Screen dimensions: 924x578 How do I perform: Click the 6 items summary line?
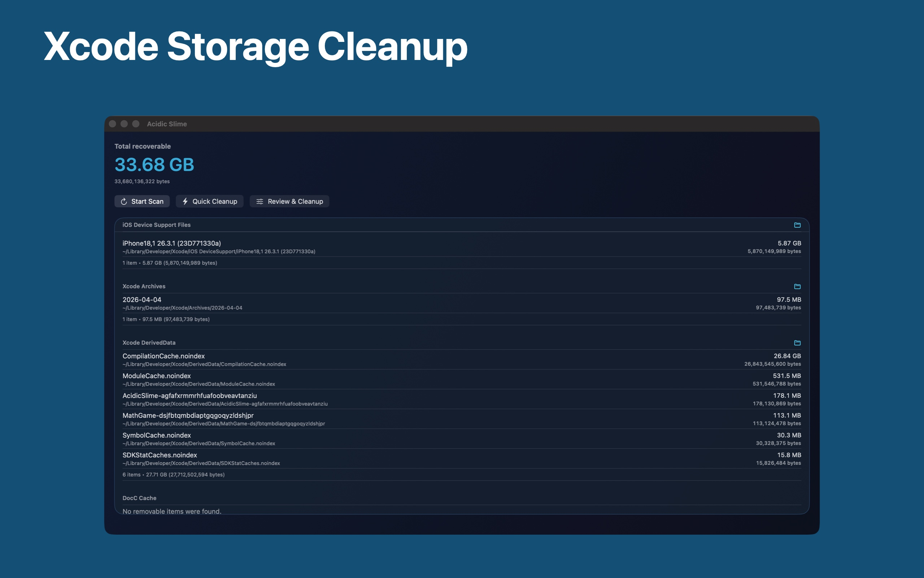click(x=173, y=475)
